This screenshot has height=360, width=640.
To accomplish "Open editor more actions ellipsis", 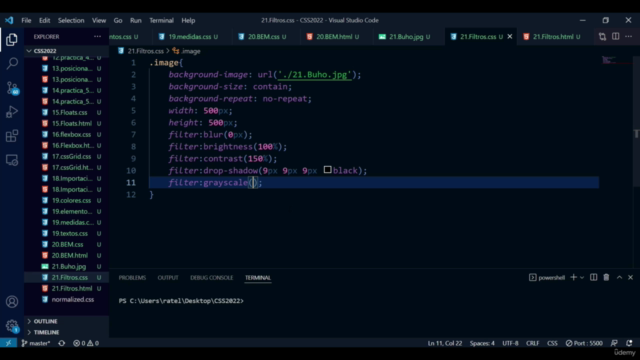I will coord(629,37).
